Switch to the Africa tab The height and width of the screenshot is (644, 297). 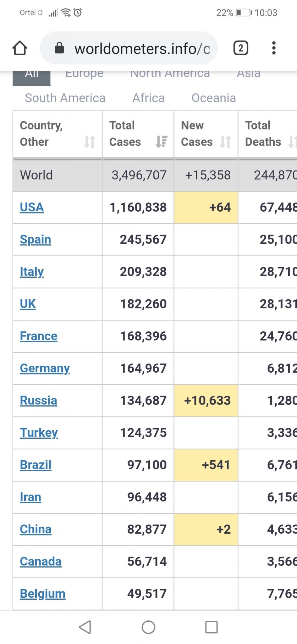coord(148,98)
